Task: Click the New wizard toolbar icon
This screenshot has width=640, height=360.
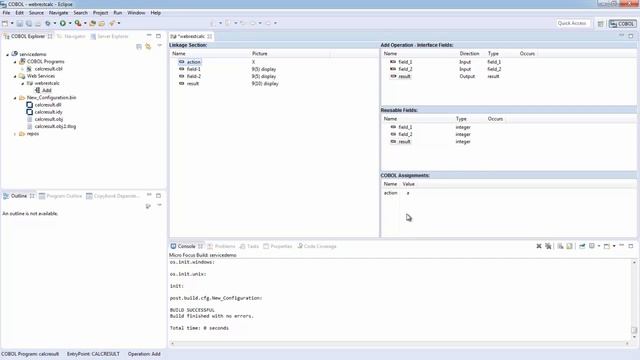Action: click(x=5, y=23)
